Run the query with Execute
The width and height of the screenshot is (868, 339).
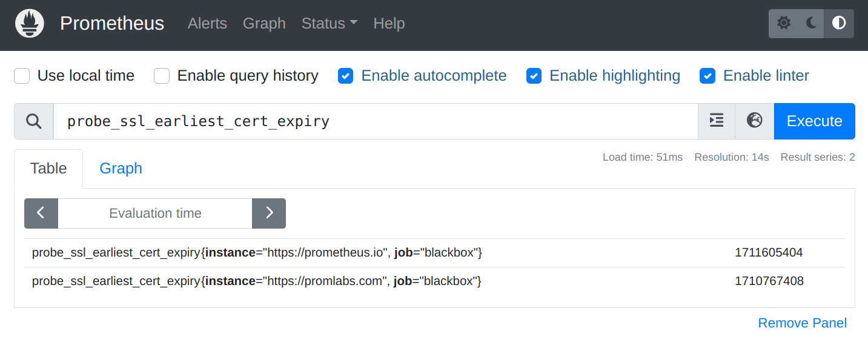coord(815,121)
